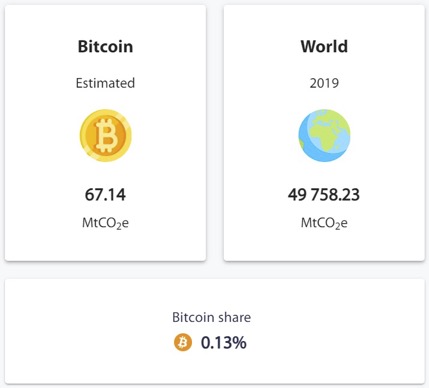Screen dimensions: 429x388
Task: Click the gold rim of the Bitcoin coin
Action: (83, 136)
